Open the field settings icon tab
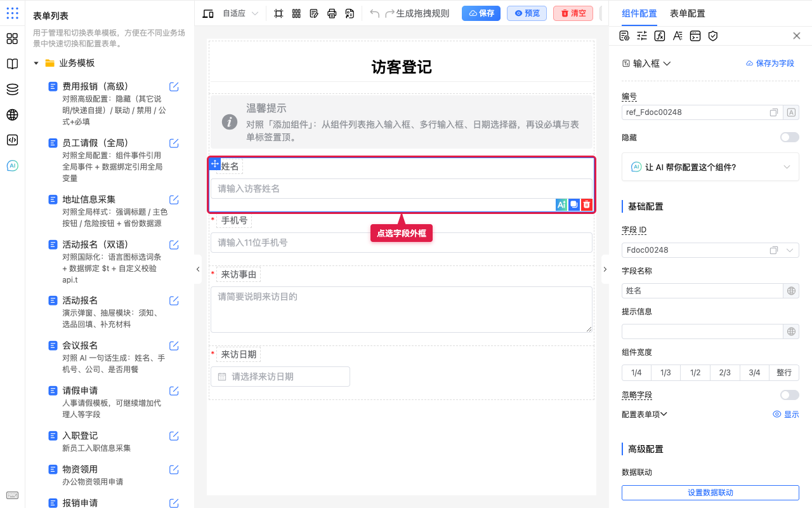 [624, 36]
